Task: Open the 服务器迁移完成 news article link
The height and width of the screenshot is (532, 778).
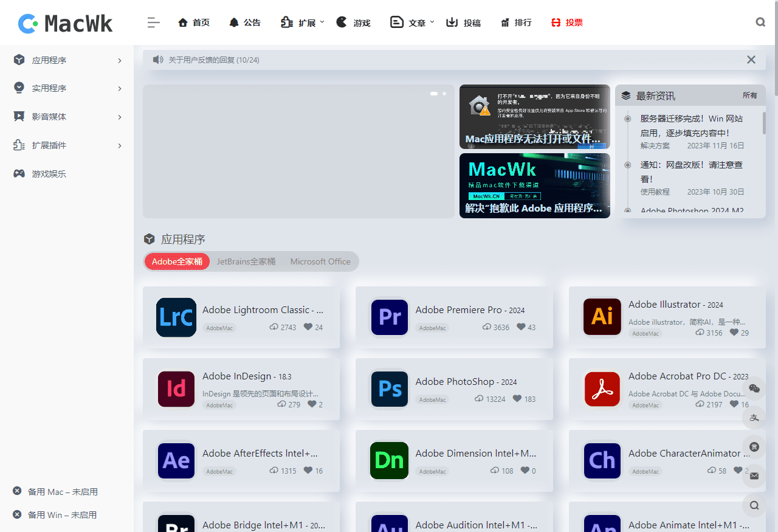Action: 691,125
